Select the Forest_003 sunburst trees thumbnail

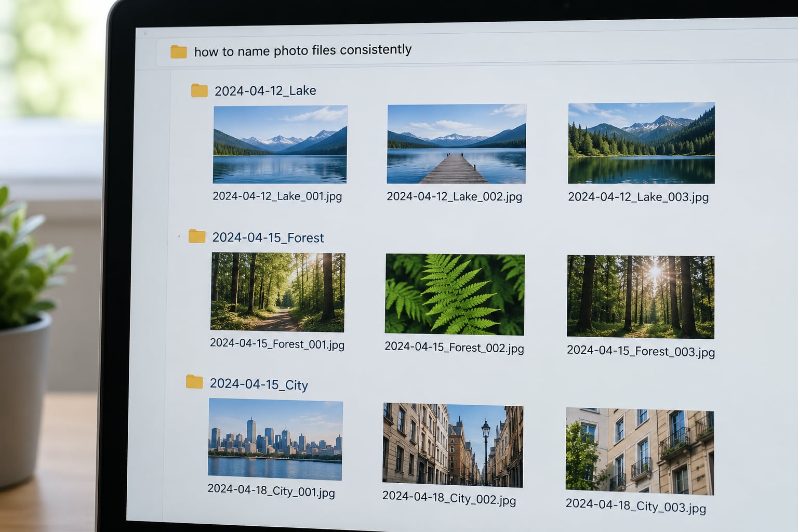[x=641, y=297]
